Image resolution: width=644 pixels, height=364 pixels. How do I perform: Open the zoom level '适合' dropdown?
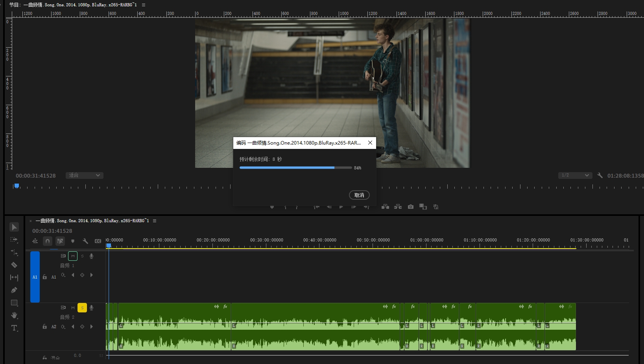(84, 175)
